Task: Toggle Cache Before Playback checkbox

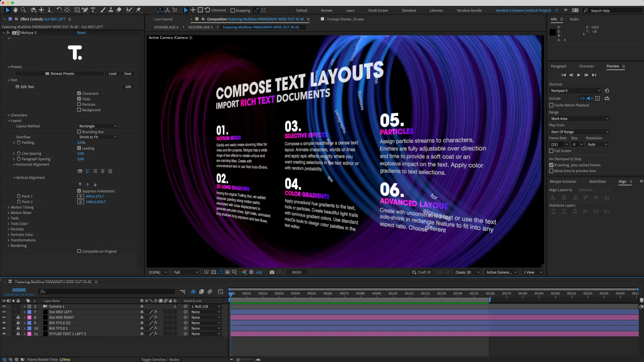Action: 551,105
